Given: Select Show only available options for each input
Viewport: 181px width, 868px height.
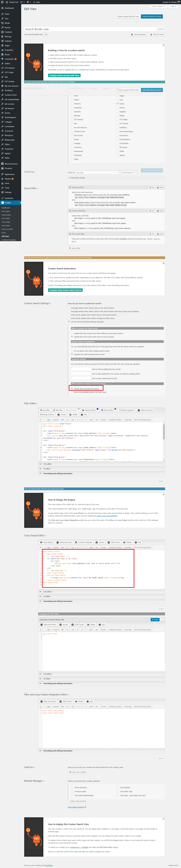Looking at the screenshot, I should coord(72,392).
